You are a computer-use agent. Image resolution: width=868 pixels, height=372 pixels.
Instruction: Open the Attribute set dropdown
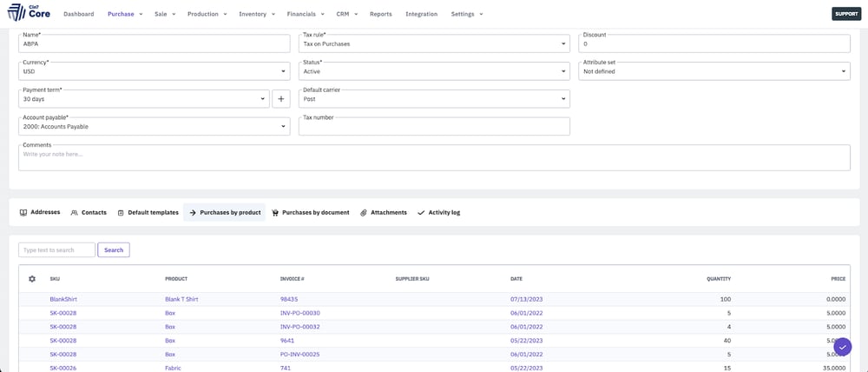click(x=714, y=71)
